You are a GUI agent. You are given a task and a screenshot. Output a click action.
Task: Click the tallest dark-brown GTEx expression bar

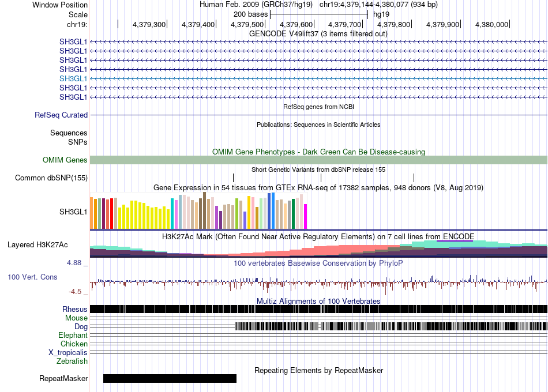tap(204, 210)
